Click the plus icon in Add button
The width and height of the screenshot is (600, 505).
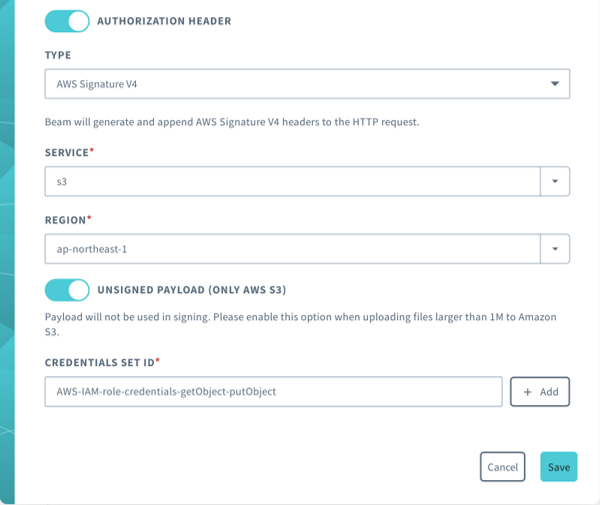pos(528,392)
